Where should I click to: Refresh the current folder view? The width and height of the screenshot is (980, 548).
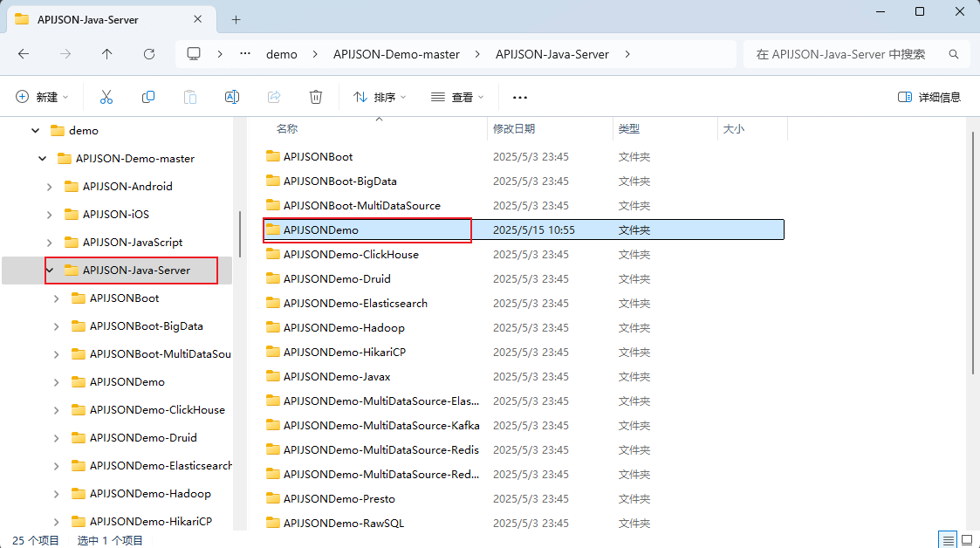pos(149,54)
